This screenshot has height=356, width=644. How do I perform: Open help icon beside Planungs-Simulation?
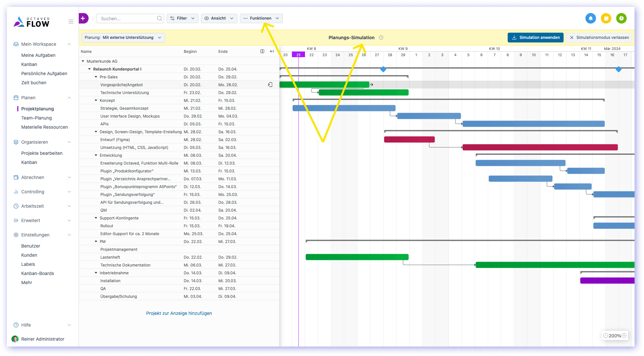tap(381, 38)
